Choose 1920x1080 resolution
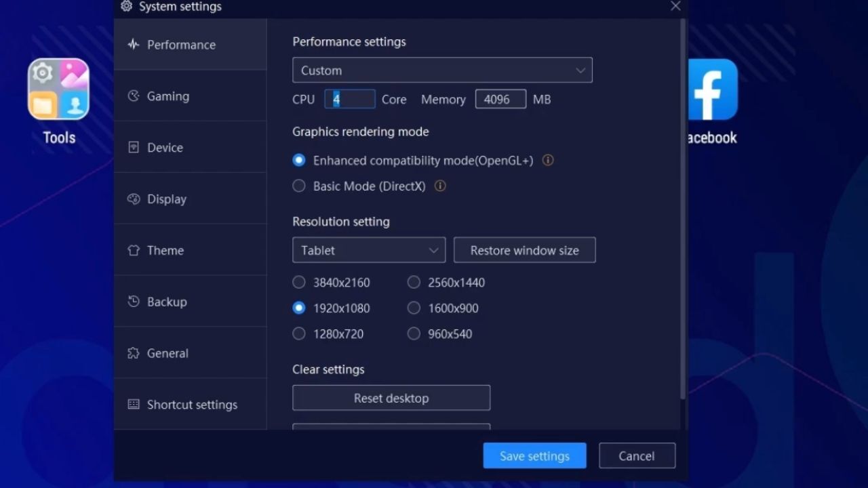This screenshot has width=868, height=488. tap(299, 308)
